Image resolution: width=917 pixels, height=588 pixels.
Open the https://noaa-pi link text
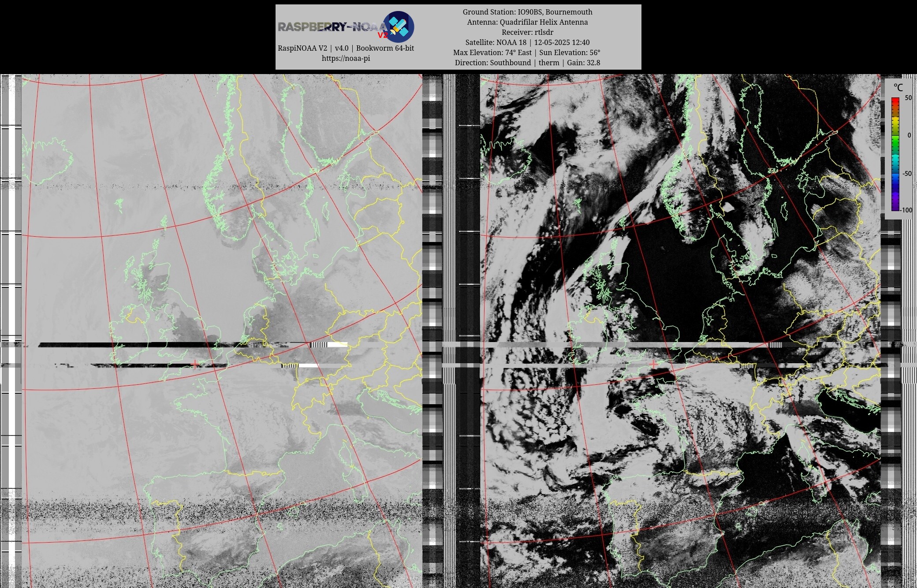(x=346, y=58)
